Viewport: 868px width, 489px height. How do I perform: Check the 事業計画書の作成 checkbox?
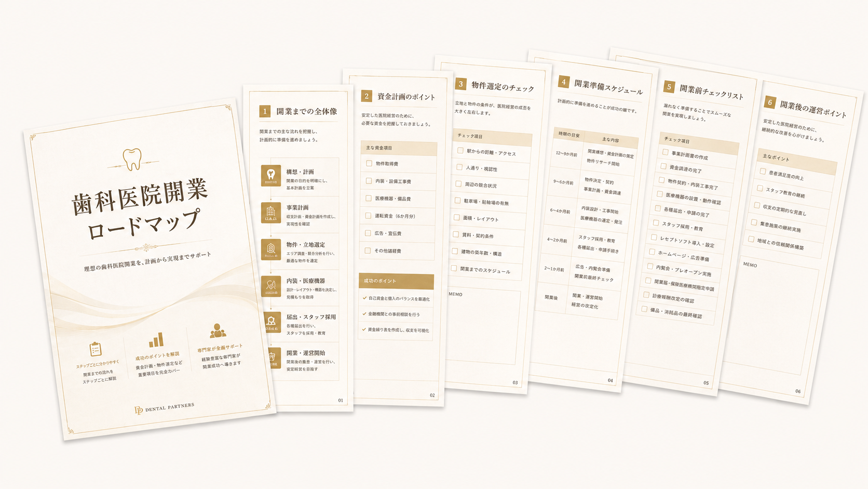coord(665,152)
